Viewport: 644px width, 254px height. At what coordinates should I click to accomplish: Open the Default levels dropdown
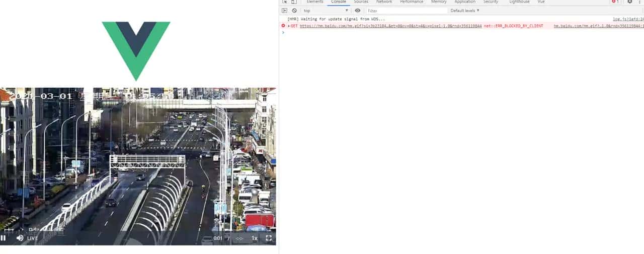(465, 11)
